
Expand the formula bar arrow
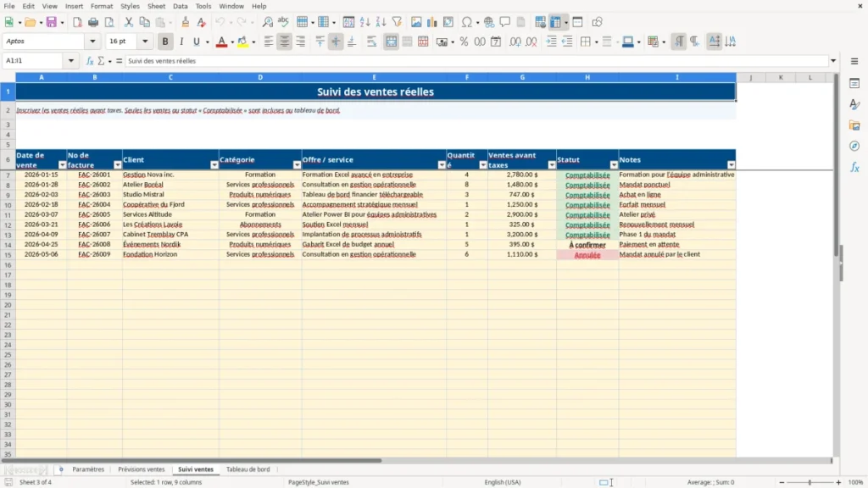833,61
